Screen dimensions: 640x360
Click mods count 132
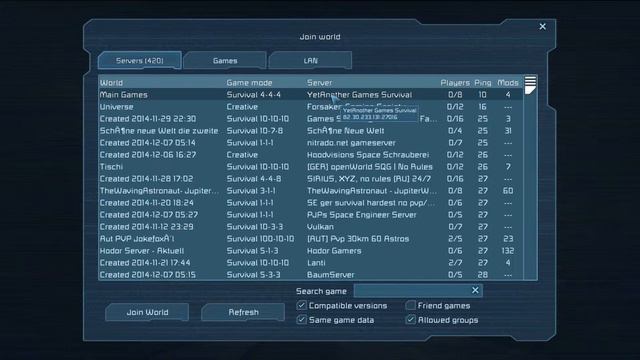(508, 251)
